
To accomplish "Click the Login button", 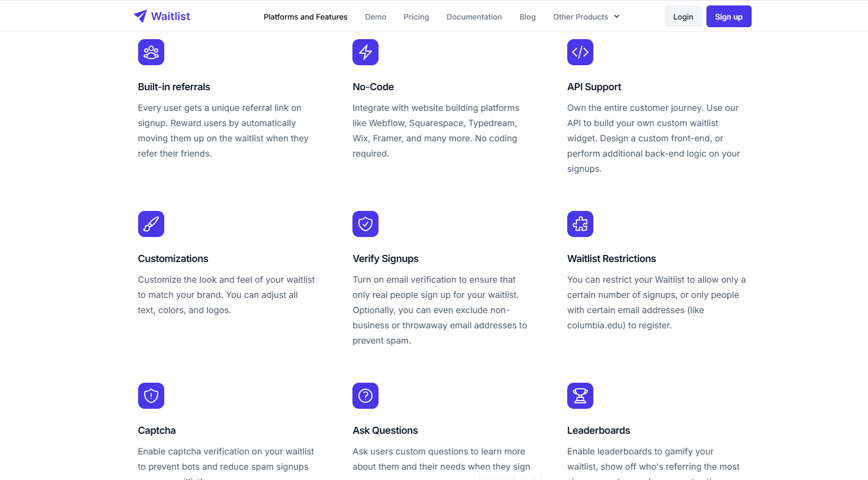I will click(x=683, y=16).
